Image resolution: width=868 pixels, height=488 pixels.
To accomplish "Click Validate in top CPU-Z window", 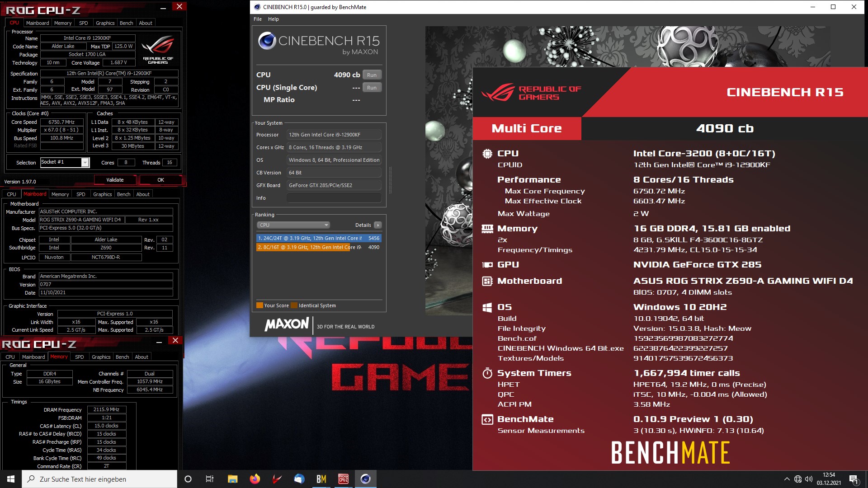I will (x=115, y=180).
